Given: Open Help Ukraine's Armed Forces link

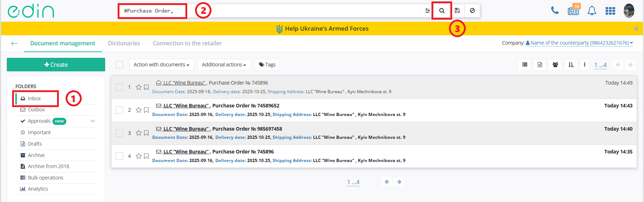Looking at the screenshot, I should [x=323, y=29].
